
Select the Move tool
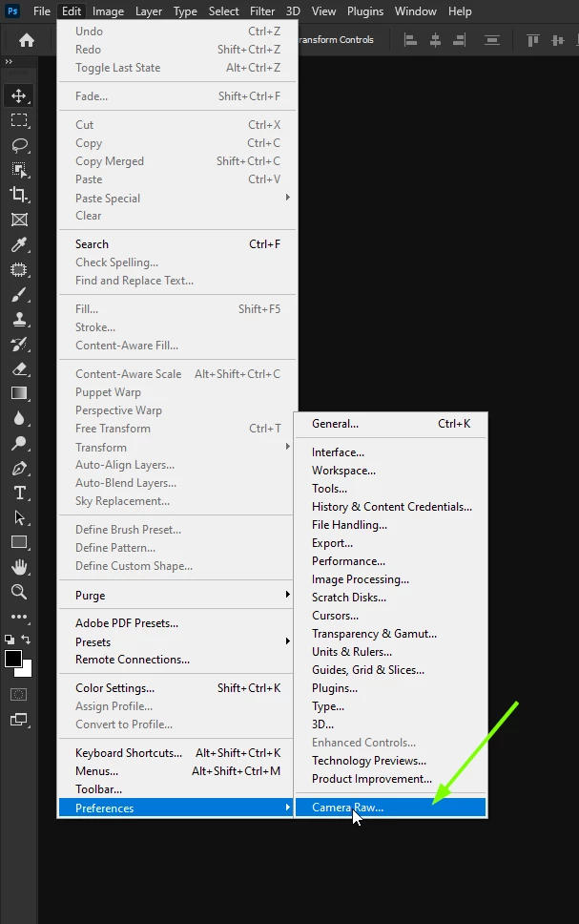point(19,95)
